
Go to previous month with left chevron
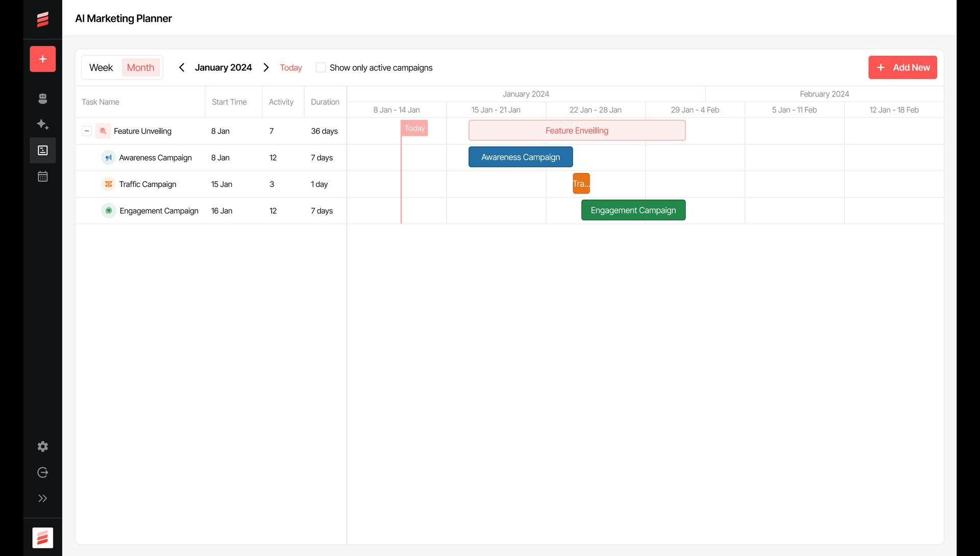tap(181, 67)
